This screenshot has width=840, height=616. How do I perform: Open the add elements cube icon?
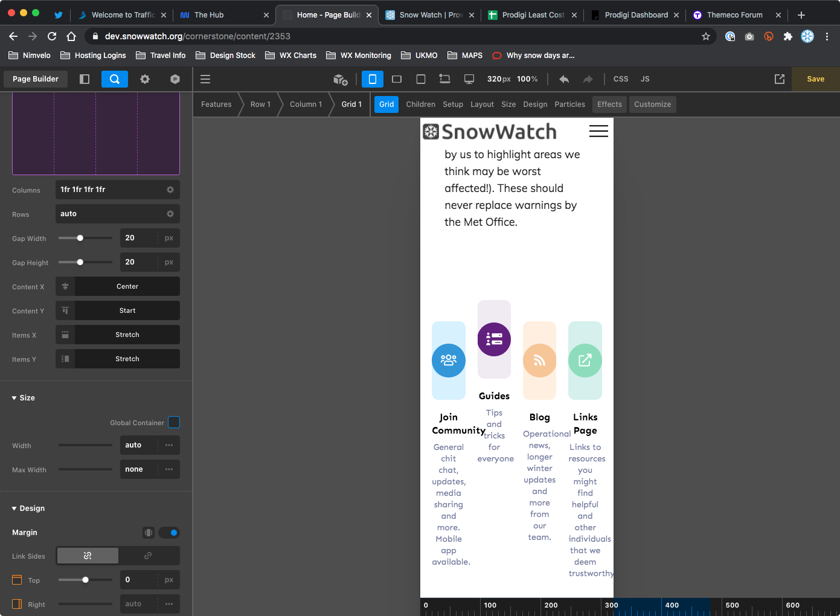(341, 79)
